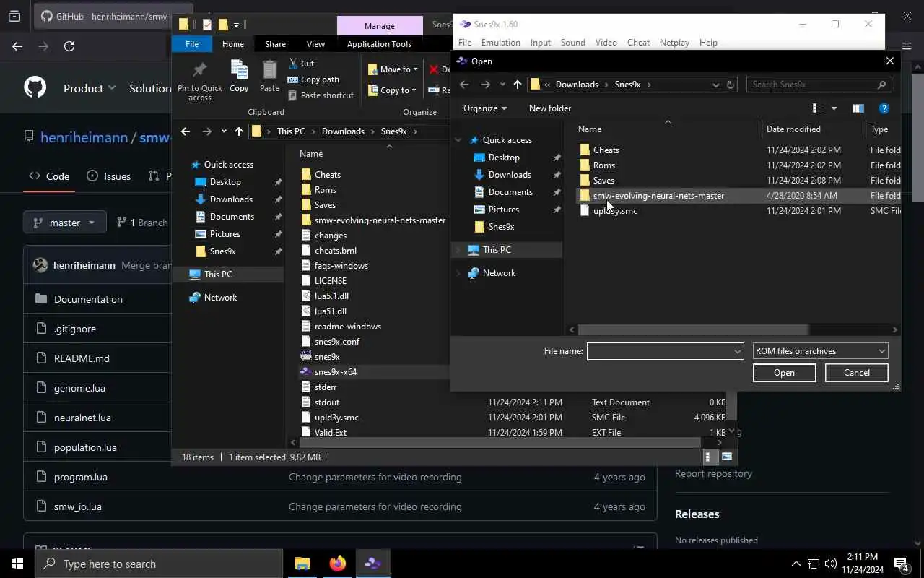Open Copy to dropdown in Explorer ribbon

coord(393,90)
